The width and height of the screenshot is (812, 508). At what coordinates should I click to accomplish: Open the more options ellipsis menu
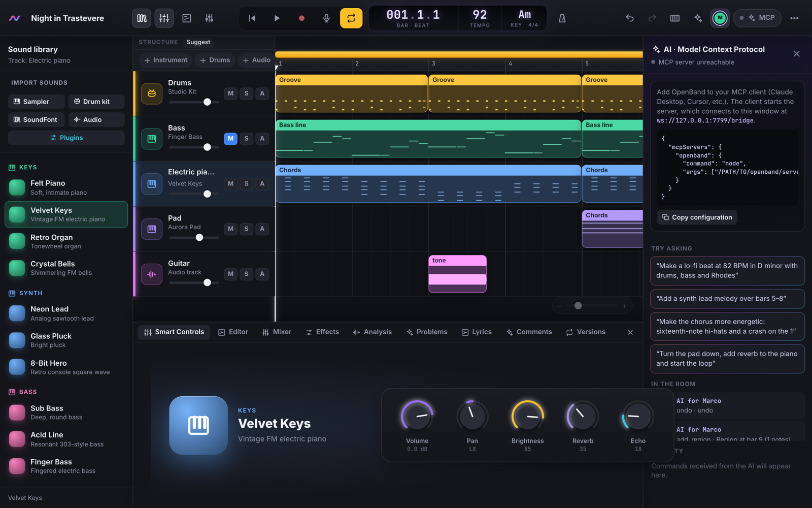click(794, 18)
